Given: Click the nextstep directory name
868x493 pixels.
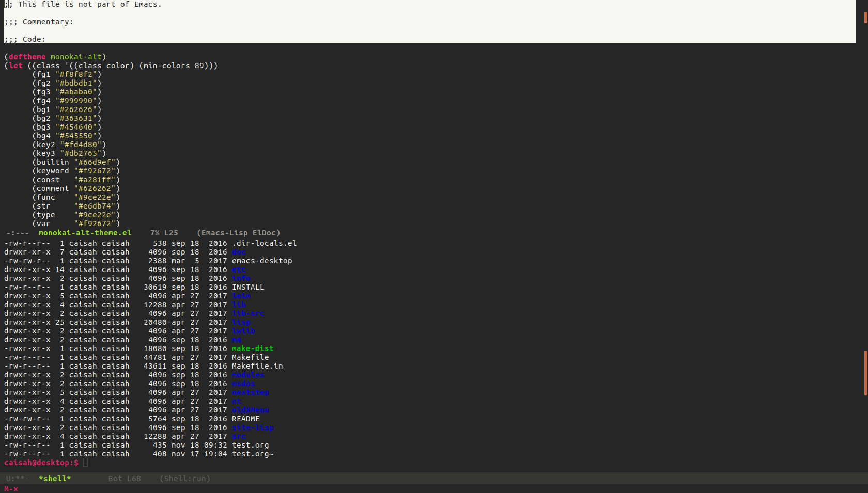Looking at the screenshot, I should [x=250, y=392].
